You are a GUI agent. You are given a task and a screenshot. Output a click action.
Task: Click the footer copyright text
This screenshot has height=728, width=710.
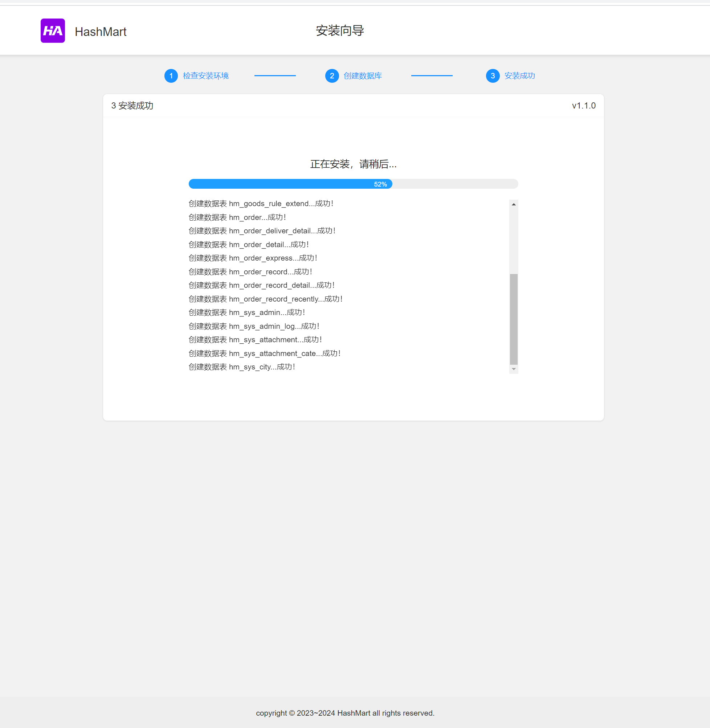(345, 713)
